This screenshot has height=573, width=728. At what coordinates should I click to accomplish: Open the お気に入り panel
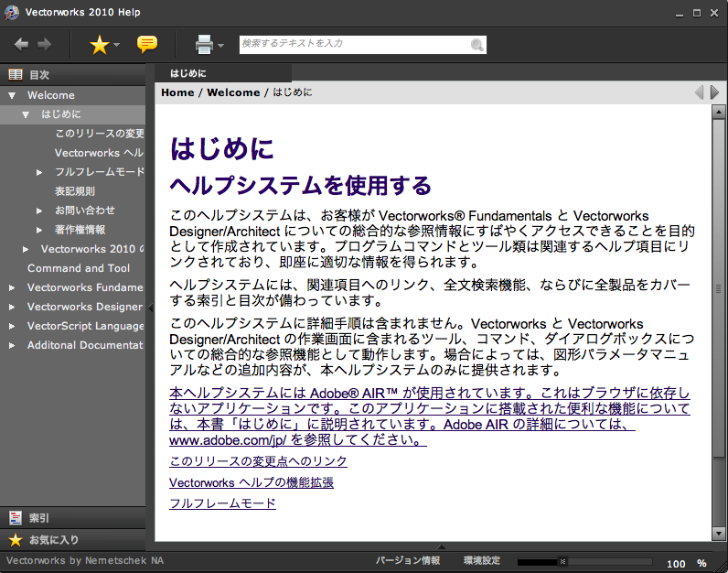click(x=53, y=540)
